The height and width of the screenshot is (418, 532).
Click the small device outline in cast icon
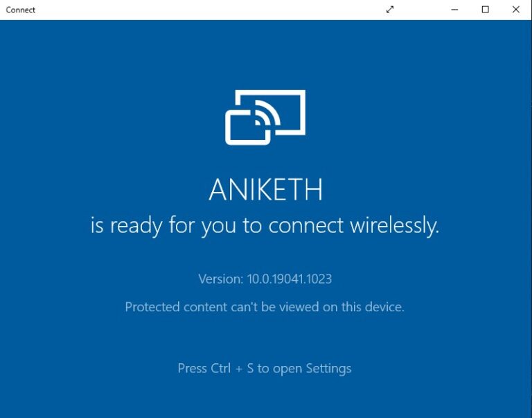pos(240,130)
